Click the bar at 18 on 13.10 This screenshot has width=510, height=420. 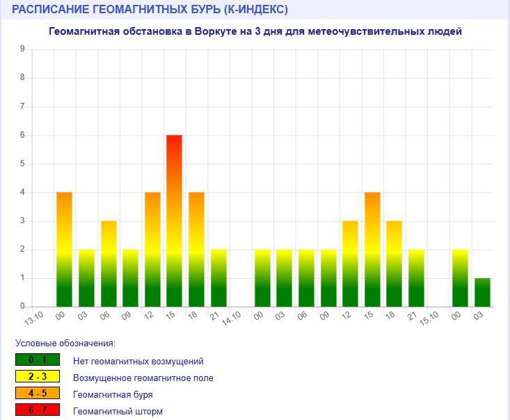click(196, 249)
